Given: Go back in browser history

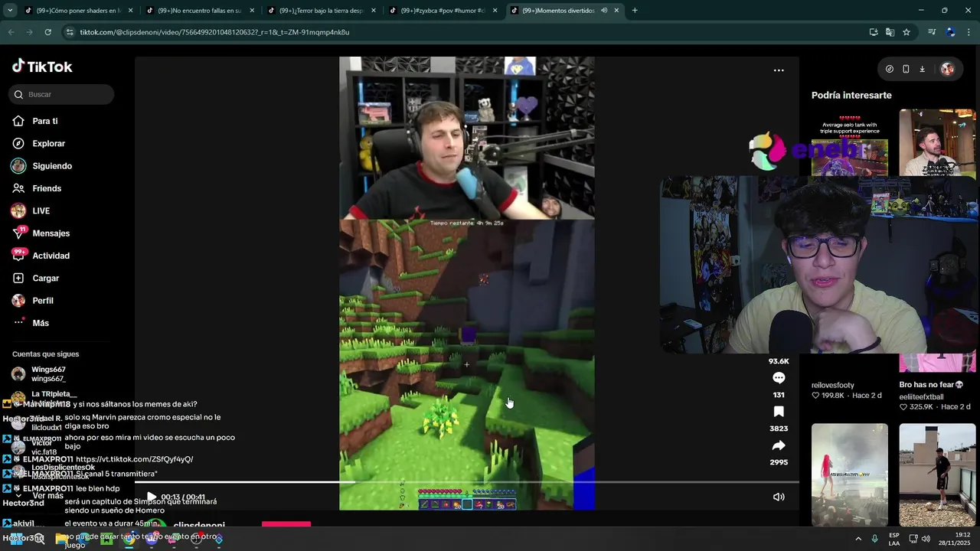Looking at the screenshot, I should pyautogui.click(x=11, y=32).
